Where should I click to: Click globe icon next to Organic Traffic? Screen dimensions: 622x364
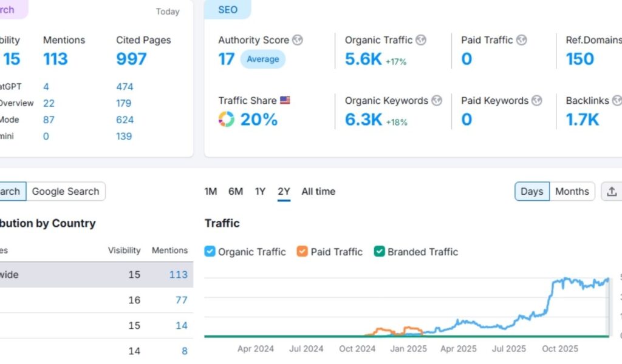[x=421, y=40]
